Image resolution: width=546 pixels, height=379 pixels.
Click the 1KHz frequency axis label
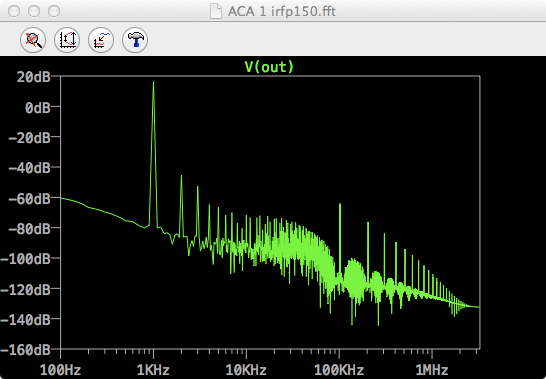[153, 370]
